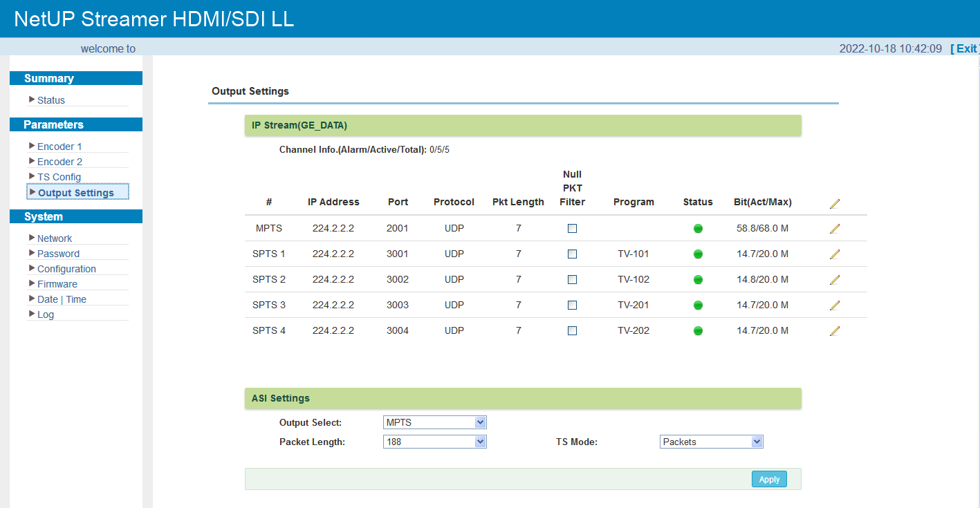Open the Network page
980x508 pixels.
(55, 238)
